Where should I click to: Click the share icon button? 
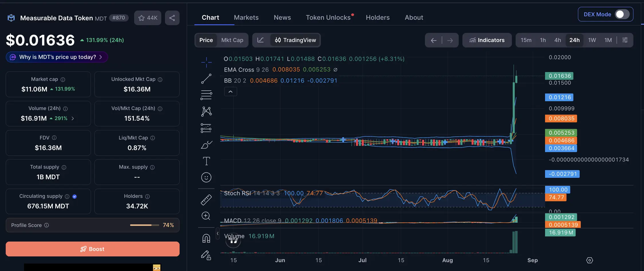pos(172,18)
